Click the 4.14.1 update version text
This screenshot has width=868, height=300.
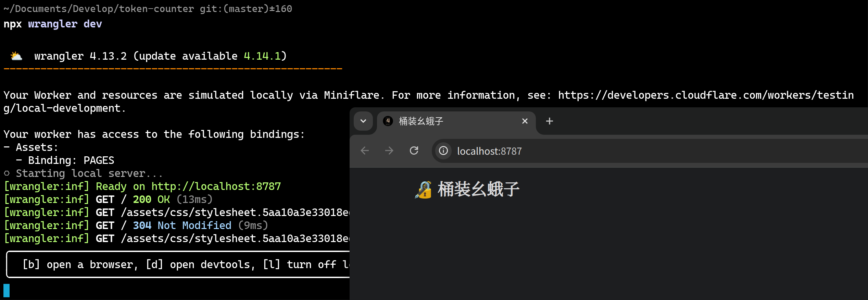pos(262,56)
